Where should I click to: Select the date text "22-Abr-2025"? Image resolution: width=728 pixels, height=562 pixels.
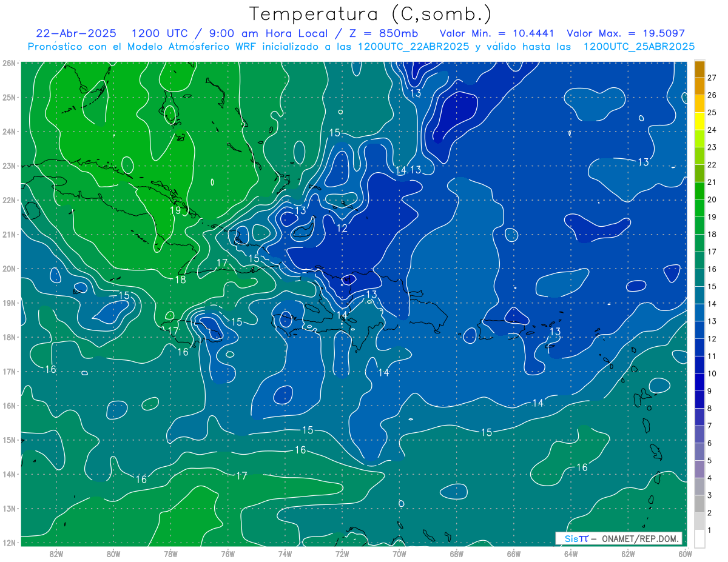coord(76,33)
